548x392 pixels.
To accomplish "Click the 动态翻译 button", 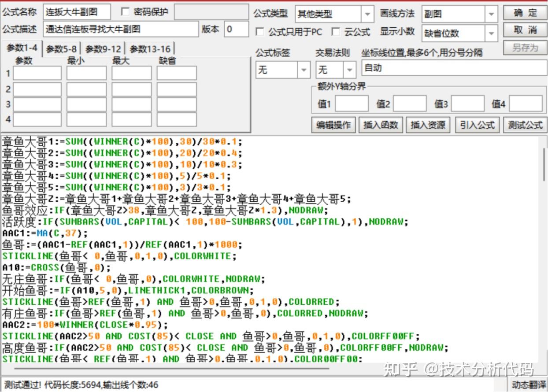I will (529, 385).
